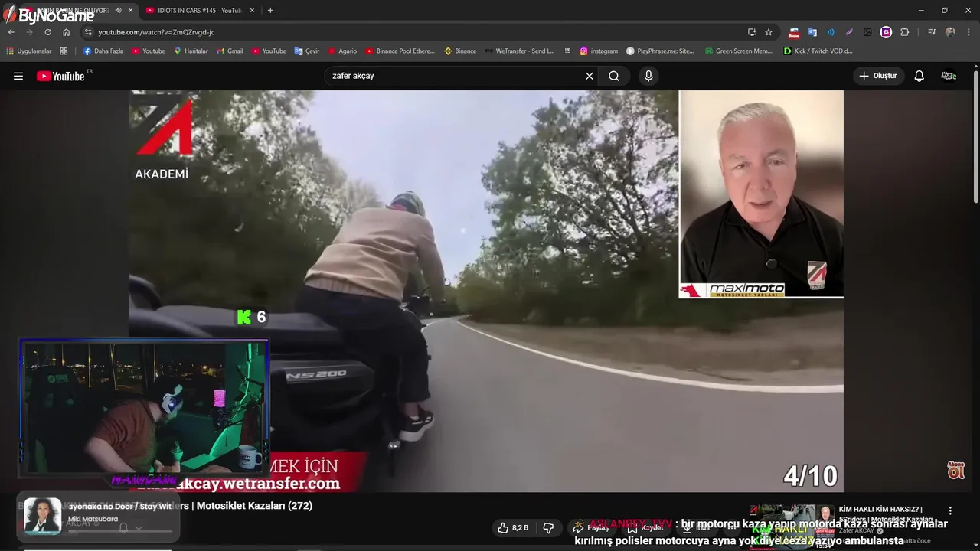Click the purple feather extension icon
The image size is (980, 551).
(x=849, y=32)
